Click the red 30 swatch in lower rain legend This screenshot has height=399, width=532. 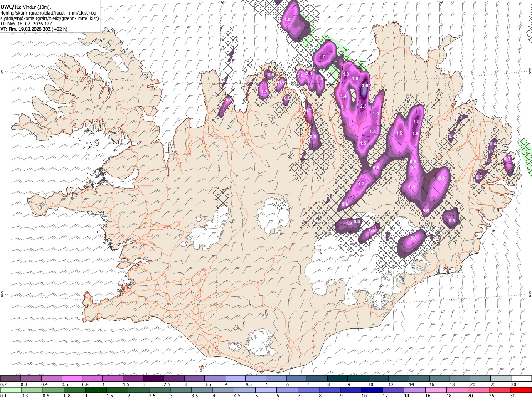coord(521,390)
